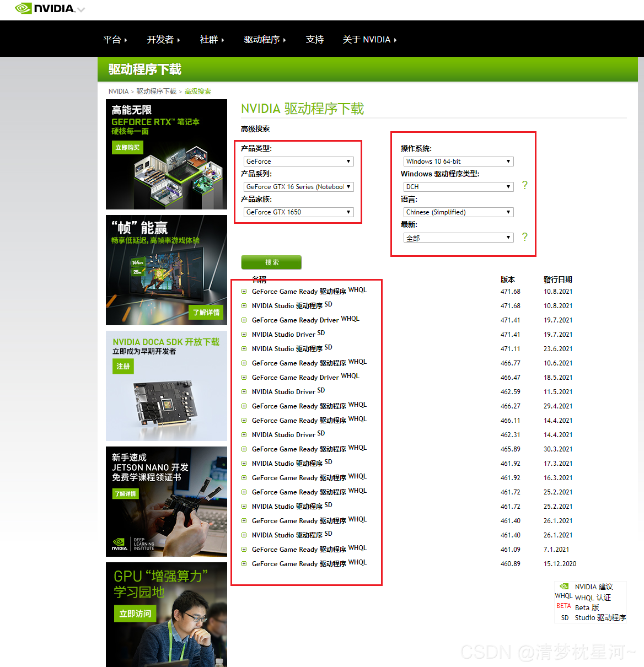The image size is (644, 667).
Task: Expand plus icon for Game Ready 466.27
Action: tap(244, 406)
